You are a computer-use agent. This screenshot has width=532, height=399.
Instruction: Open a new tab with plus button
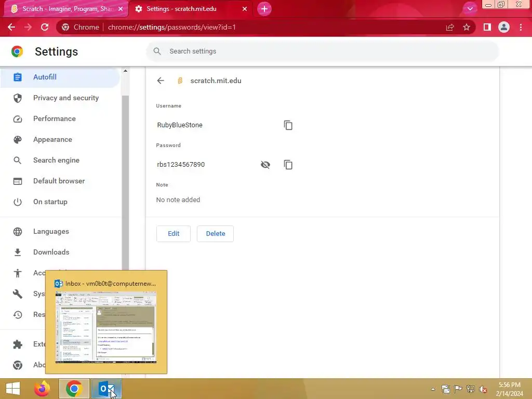tap(264, 9)
